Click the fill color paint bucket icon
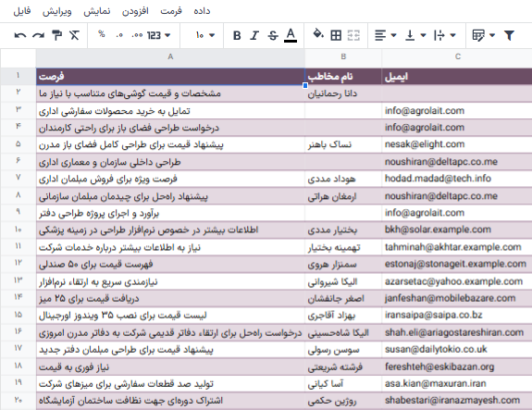The width and height of the screenshot is (532, 410). click(318, 34)
